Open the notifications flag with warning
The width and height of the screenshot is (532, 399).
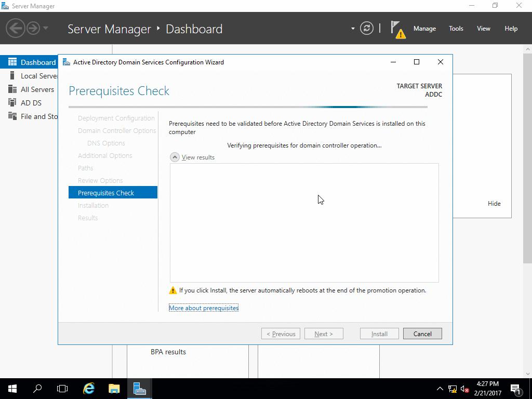397,30
